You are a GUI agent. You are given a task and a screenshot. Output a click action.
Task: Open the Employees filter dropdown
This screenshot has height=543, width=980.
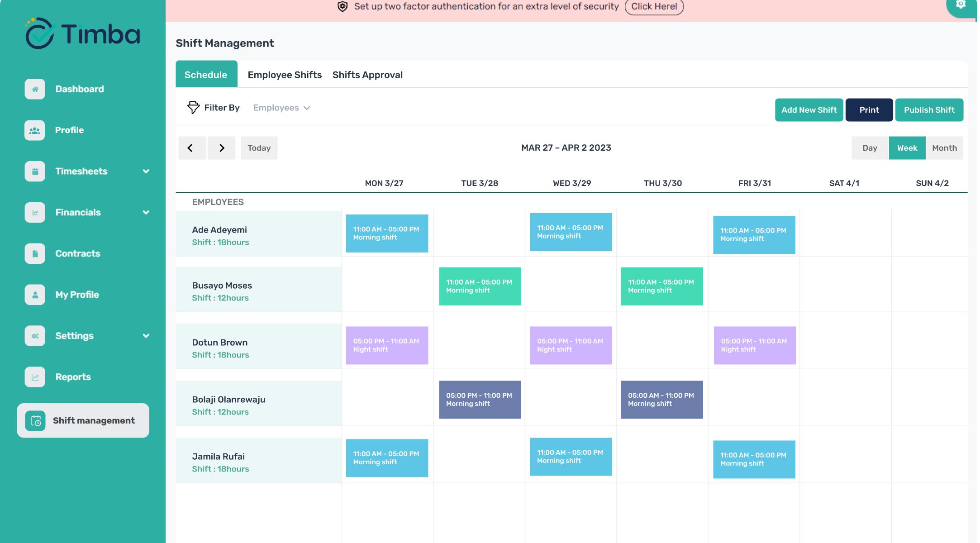(281, 108)
